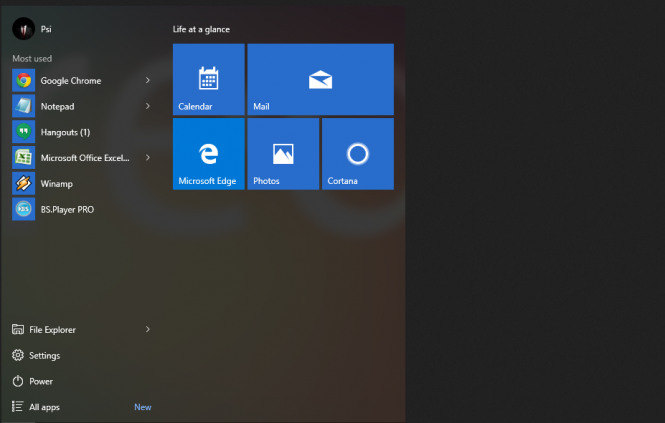Open Winamp from Most used
The width and height of the screenshot is (665, 423).
pos(56,184)
